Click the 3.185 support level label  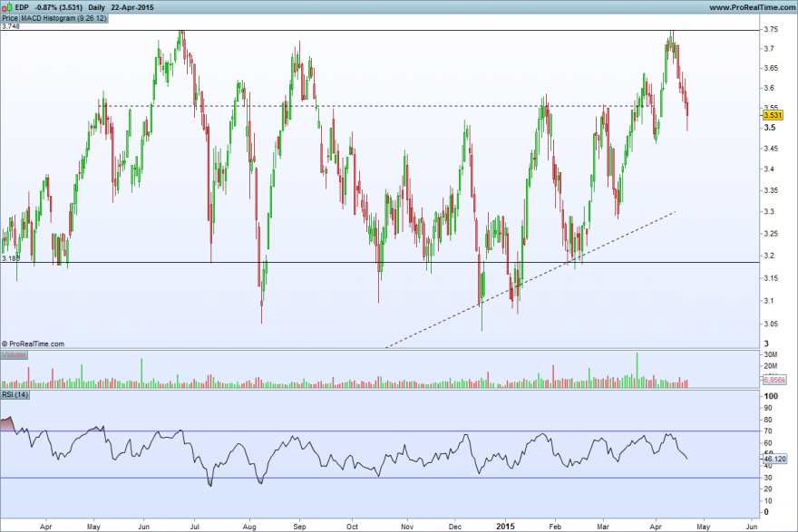10,258
